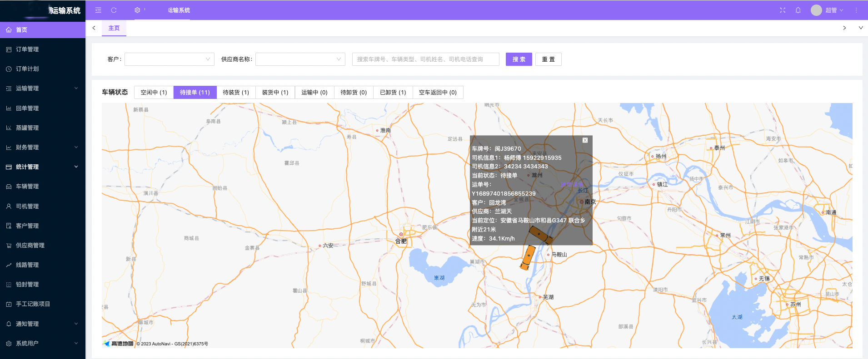The width and height of the screenshot is (868, 359).
Task: Click the 搜索 button
Action: coord(519,59)
